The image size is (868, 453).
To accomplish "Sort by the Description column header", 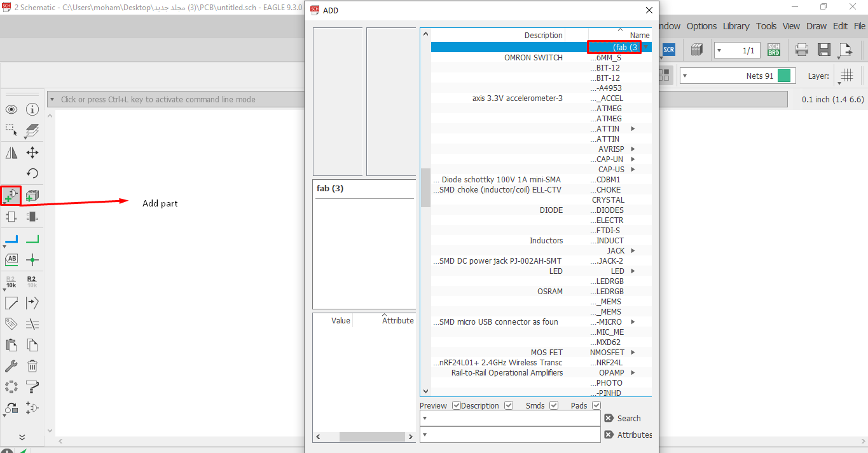I will tap(543, 35).
